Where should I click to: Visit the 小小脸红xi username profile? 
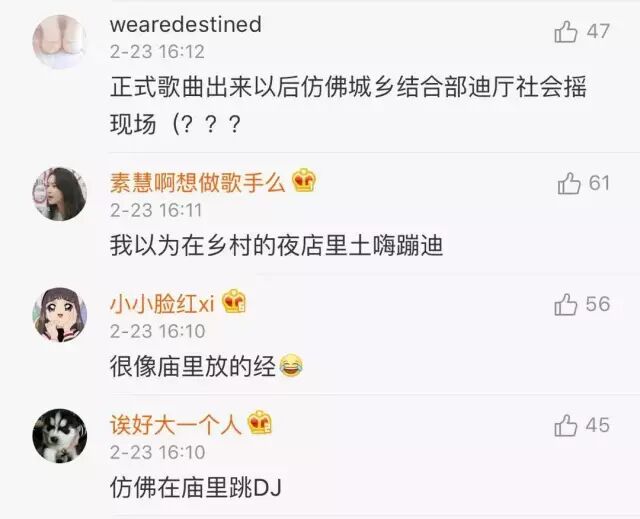[x=162, y=304]
